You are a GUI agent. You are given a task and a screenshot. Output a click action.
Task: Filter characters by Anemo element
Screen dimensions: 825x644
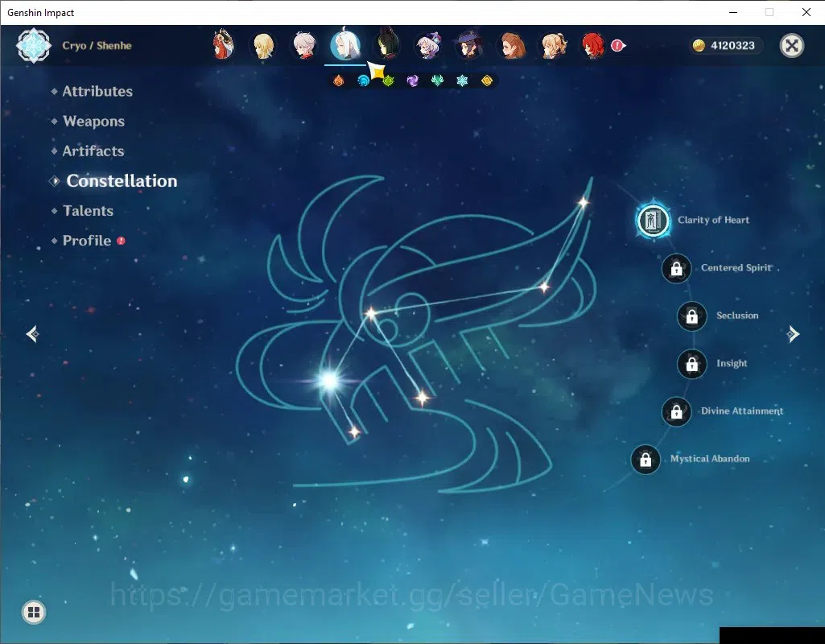pyautogui.click(x=437, y=81)
